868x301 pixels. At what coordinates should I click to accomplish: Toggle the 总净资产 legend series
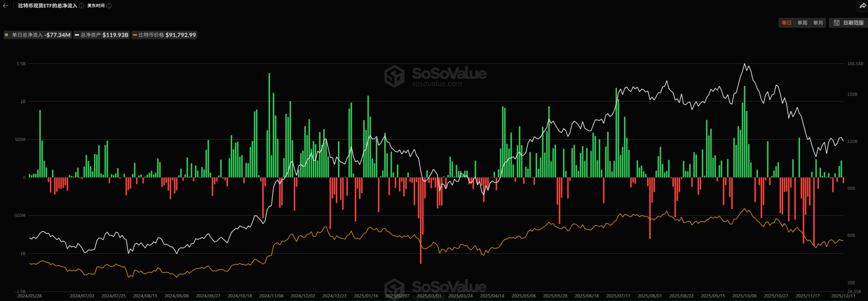tap(102, 35)
